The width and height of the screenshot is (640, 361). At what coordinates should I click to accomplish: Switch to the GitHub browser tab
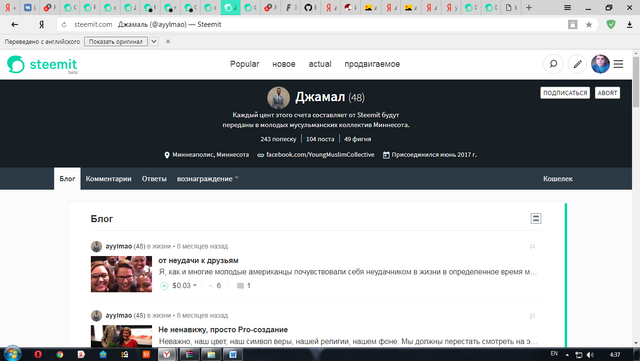tap(310, 7)
